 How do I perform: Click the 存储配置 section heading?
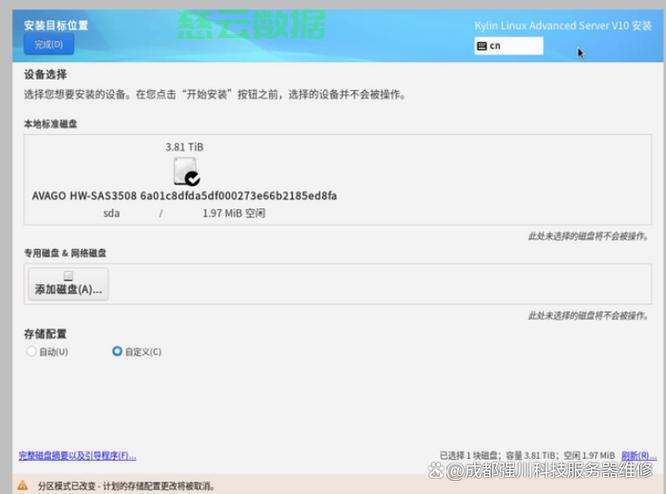[45, 334]
